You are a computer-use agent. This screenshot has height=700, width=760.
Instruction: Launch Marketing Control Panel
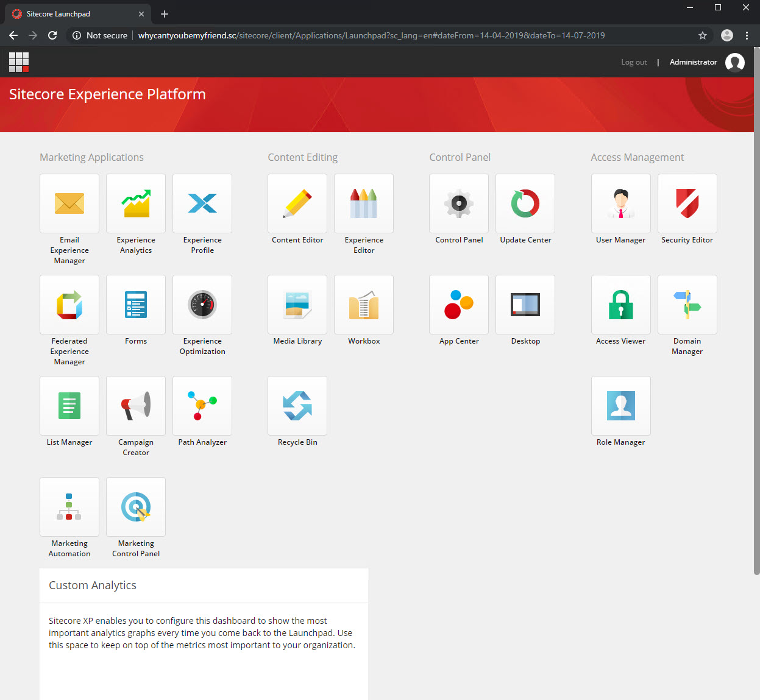click(x=136, y=507)
